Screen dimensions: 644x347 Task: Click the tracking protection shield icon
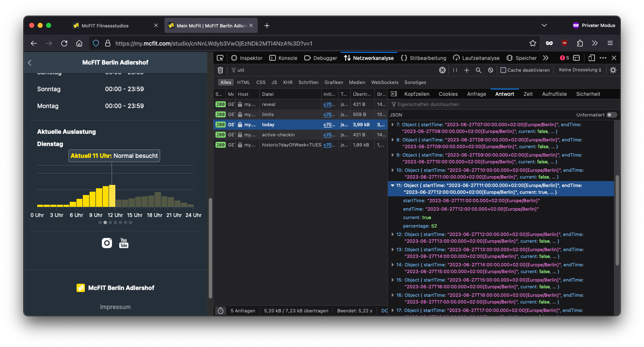tap(96, 43)
